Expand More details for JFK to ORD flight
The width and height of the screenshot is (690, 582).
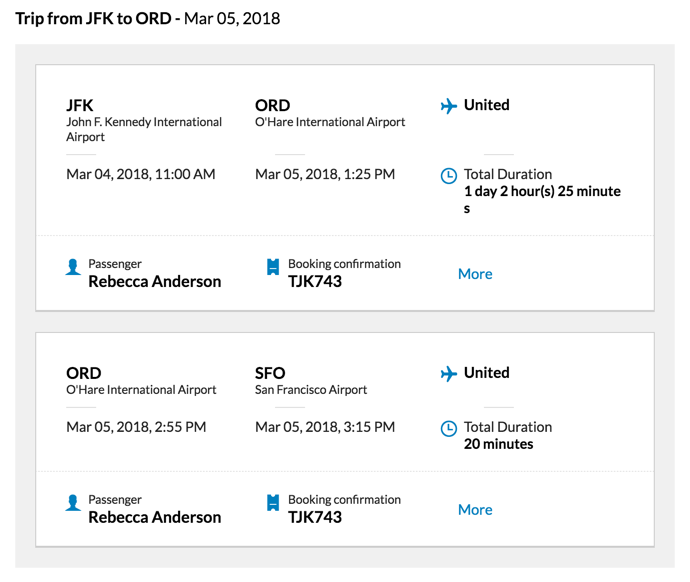tap(475, 274)
